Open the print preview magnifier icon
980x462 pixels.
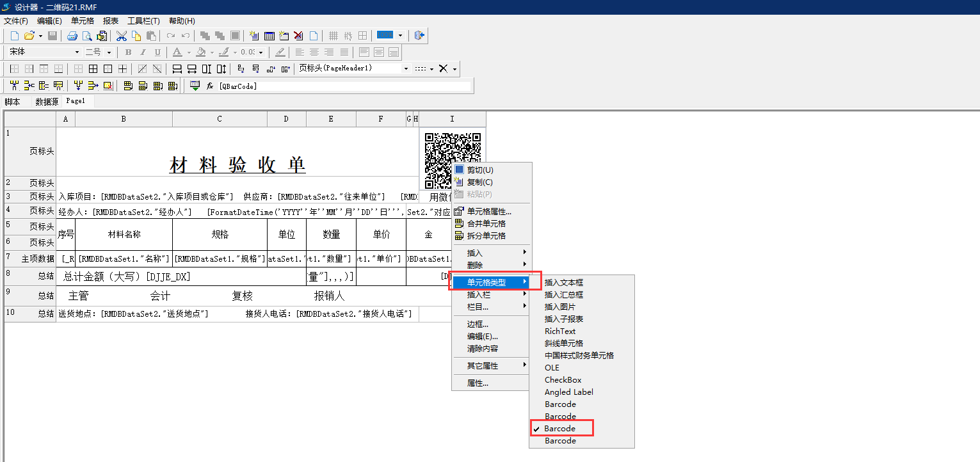tap(87, 36)
